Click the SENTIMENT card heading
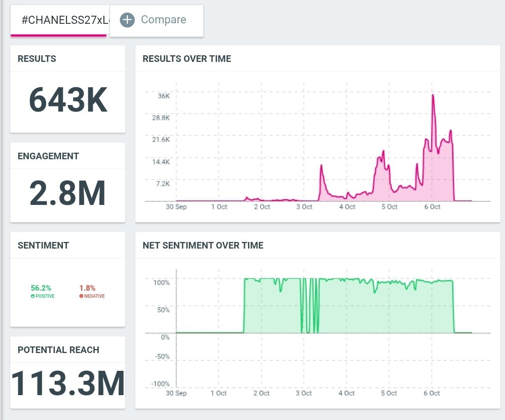The height and width of the screenshot is (420, 505). coord(43,246)
